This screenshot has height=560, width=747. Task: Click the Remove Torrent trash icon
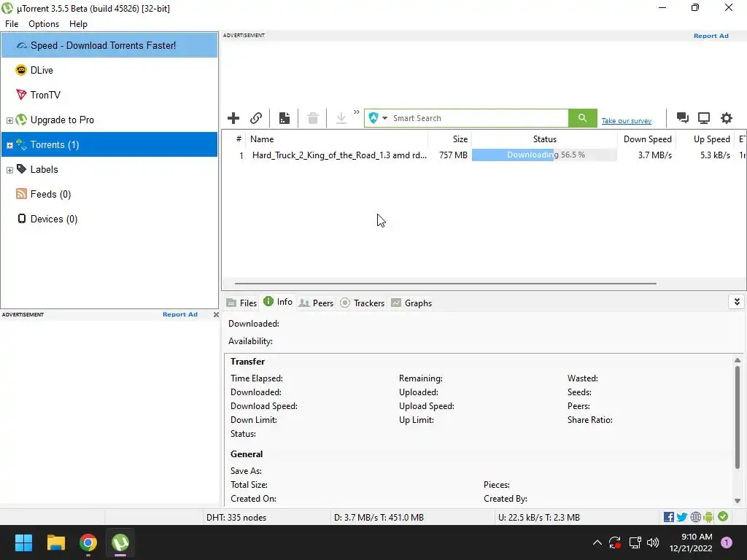click(x=313, y=118)
